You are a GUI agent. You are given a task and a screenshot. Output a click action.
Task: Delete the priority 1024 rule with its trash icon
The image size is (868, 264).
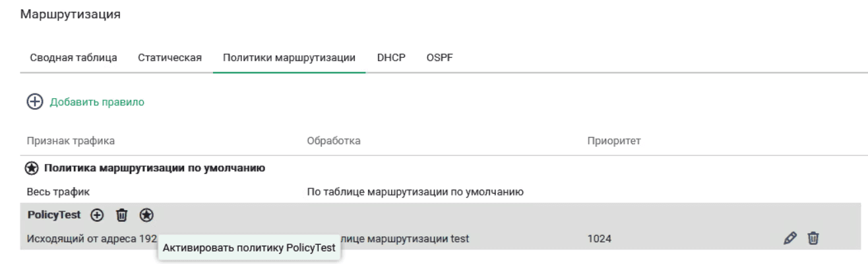(814, 238)
